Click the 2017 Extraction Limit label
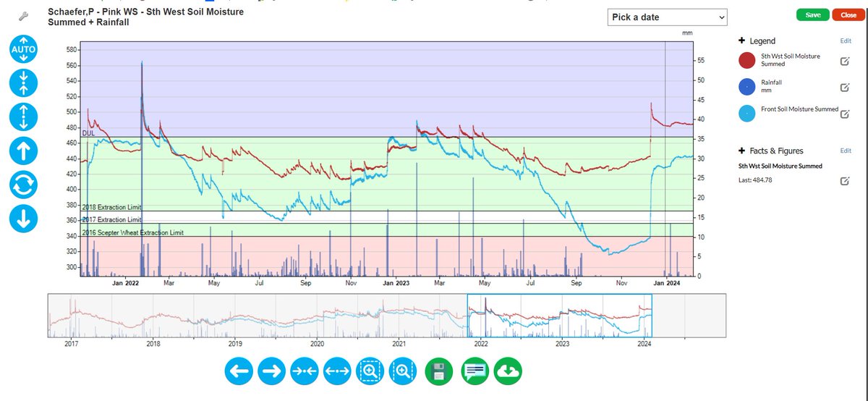Viewport: 868px width, 401px height. click(x=111, y=219)
